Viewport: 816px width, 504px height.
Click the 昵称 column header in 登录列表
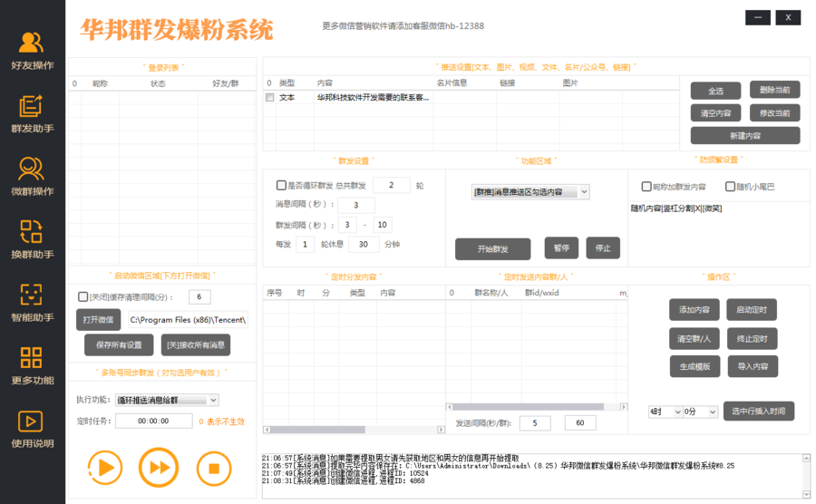100,83
